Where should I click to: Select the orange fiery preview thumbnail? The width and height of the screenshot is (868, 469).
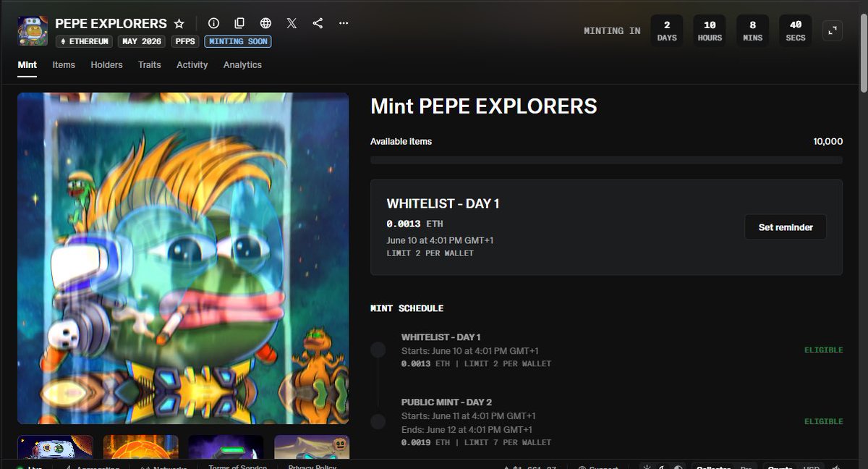click(x=140, y=447)
